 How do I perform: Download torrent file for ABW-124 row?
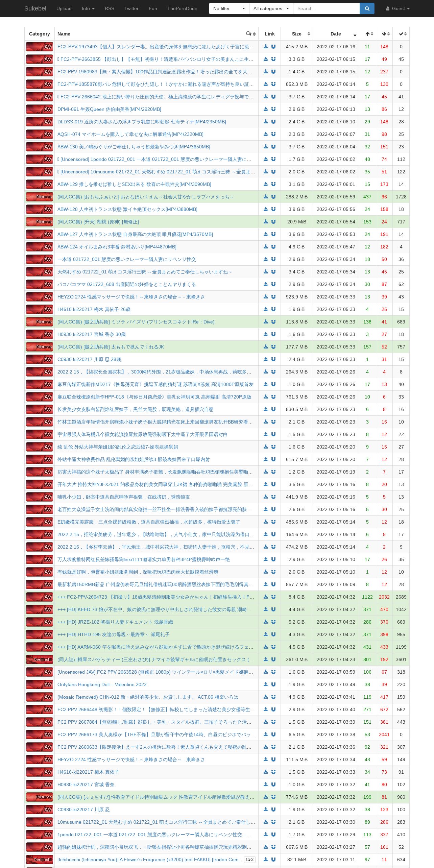pos(266,247)
